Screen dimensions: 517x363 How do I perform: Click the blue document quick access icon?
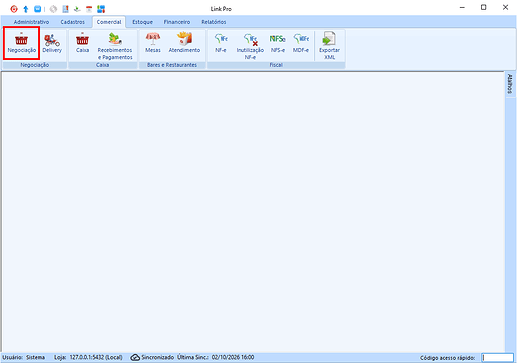(65, 9)
